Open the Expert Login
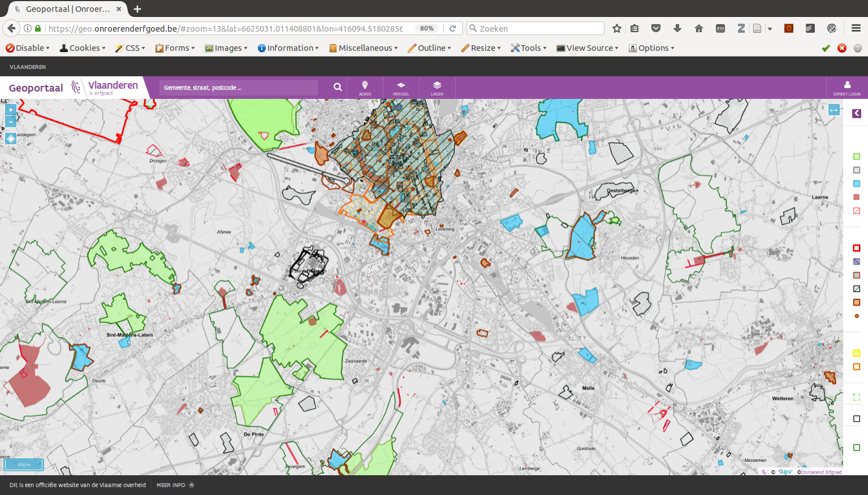 click(847, 88)
